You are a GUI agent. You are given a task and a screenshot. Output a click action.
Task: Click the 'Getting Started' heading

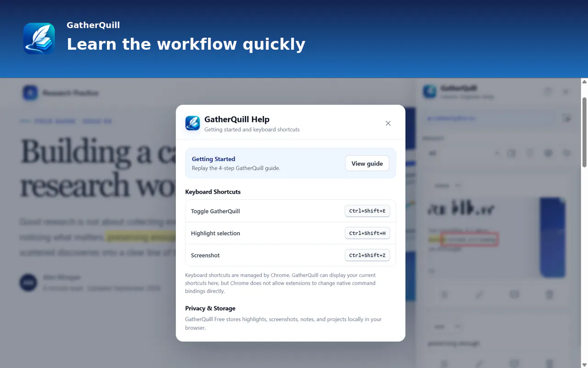pos(214,159)
